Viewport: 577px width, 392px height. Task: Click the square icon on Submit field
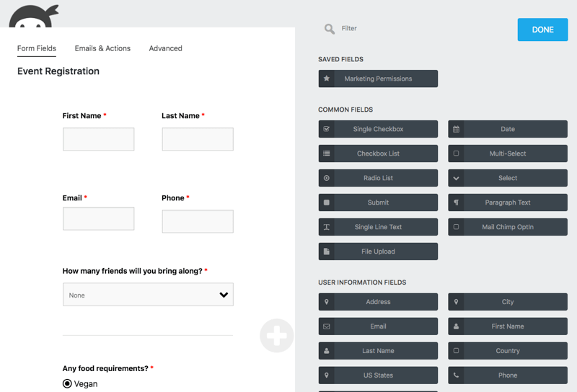(x=327, y=202)
